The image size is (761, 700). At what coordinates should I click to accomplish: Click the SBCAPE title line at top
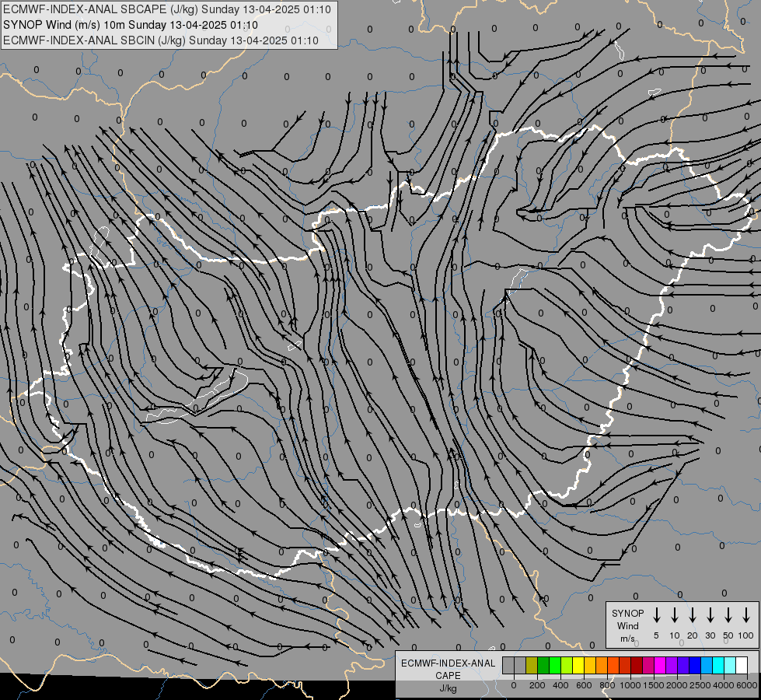(167, 9)
